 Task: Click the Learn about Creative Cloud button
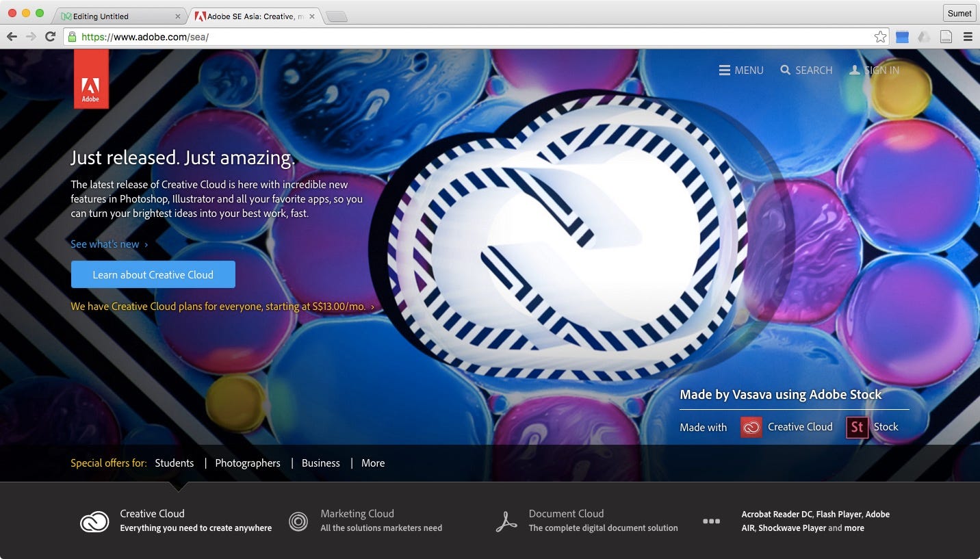[x=153, y=274]
